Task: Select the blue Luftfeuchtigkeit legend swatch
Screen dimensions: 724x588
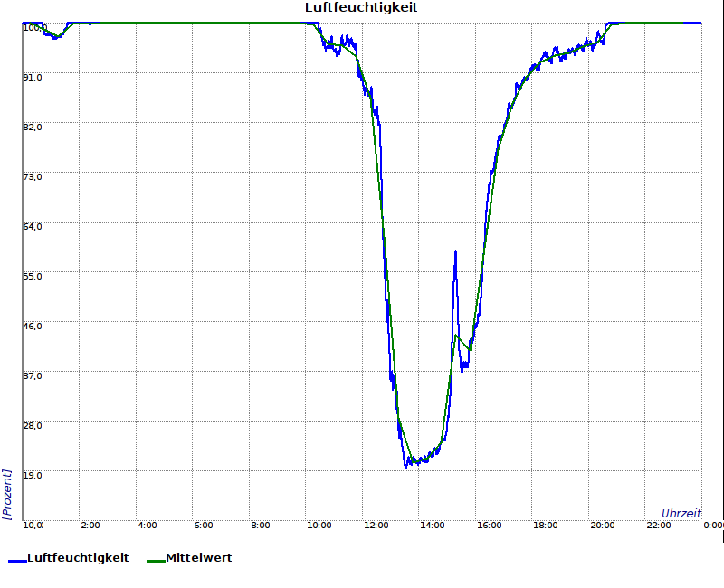Action: point(17,561)
